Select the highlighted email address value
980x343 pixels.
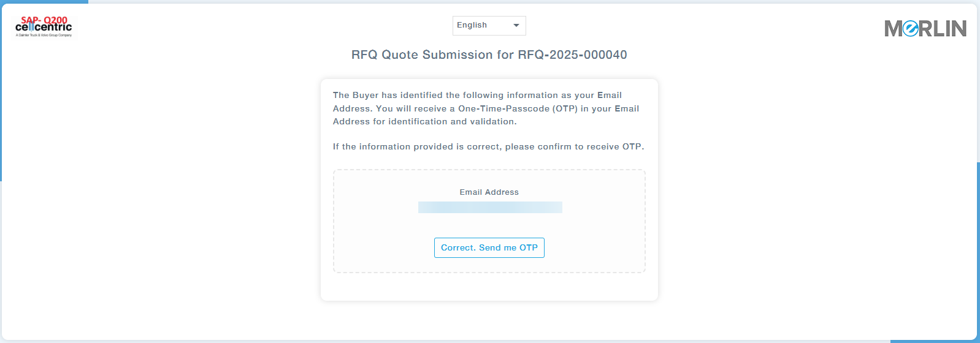[x=490, y=208]
